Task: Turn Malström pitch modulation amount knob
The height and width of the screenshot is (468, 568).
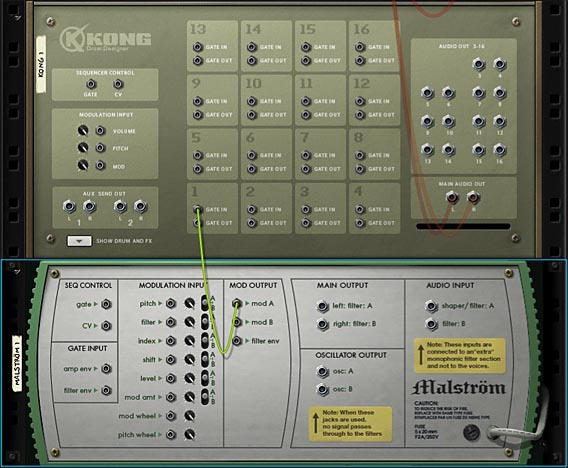Action: coord(189,303)
